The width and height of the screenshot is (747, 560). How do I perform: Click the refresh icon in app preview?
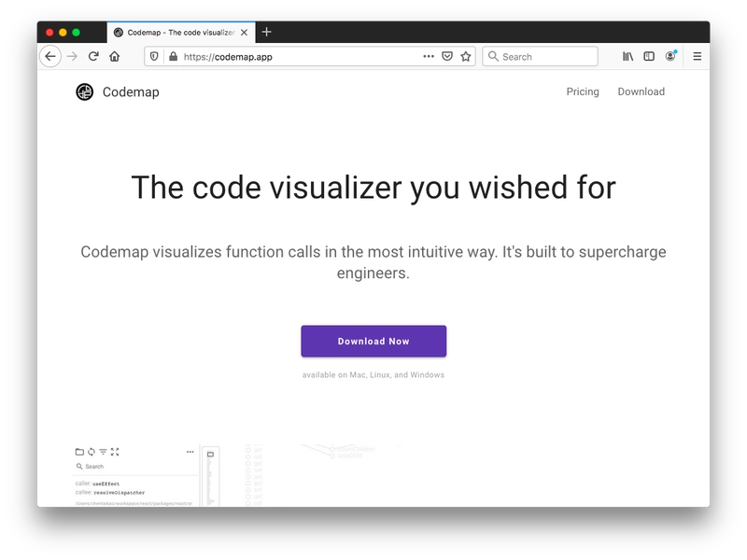[x=92, y=452]
